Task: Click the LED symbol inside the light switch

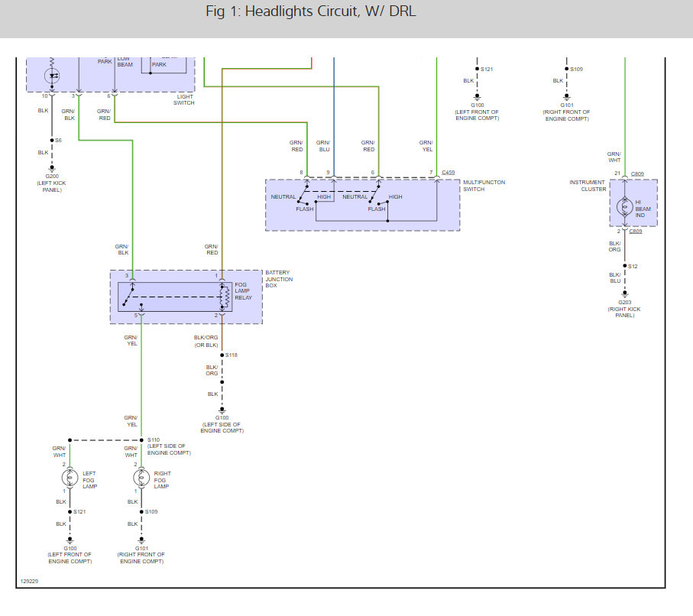Action: (52, 76)
